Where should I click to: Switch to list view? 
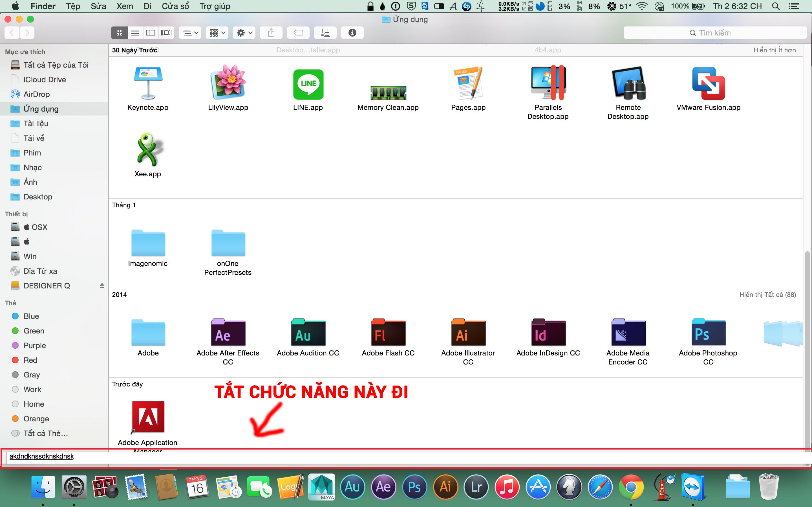(x=135, y=32)
